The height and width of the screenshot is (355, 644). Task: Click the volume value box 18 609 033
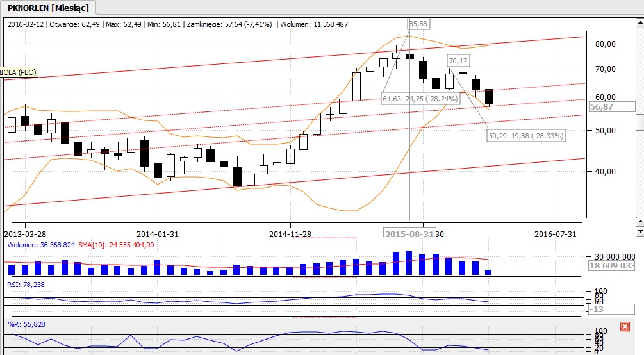[x=612, y=265]
